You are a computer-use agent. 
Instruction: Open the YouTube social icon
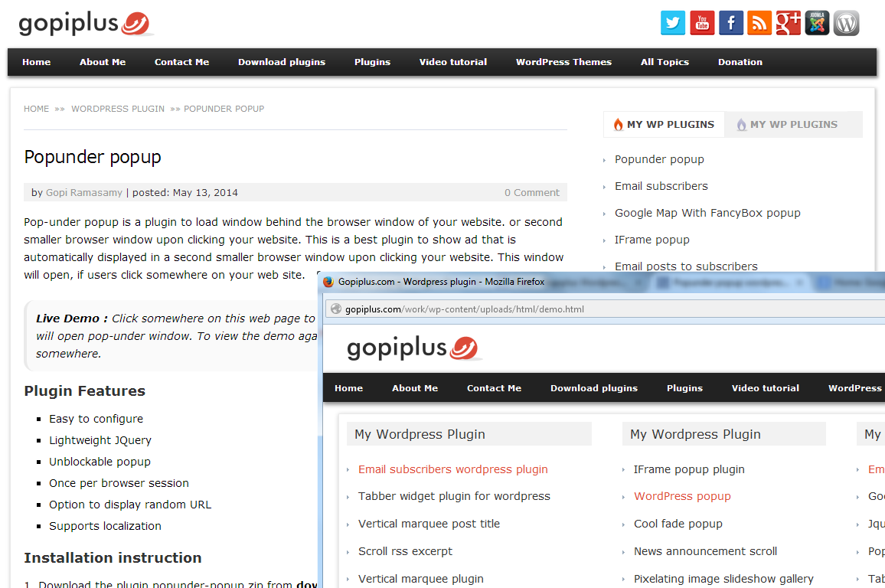pyautogui.click(x=702, y=23)
